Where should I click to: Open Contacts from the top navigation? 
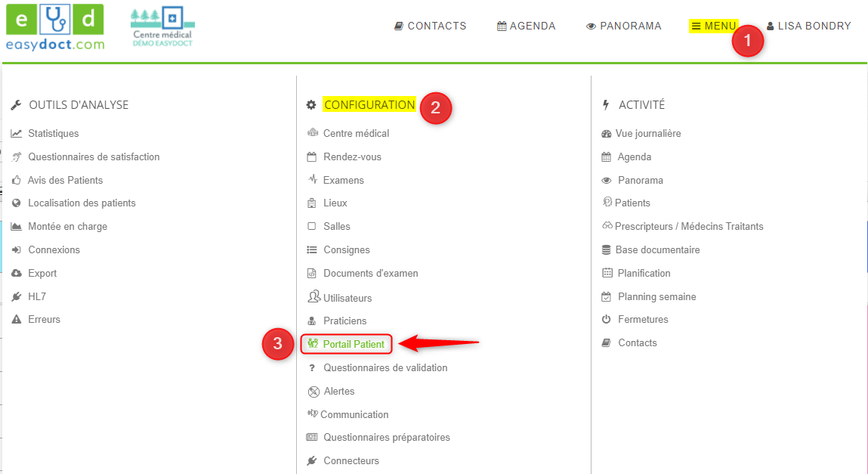tap(430, 26)
